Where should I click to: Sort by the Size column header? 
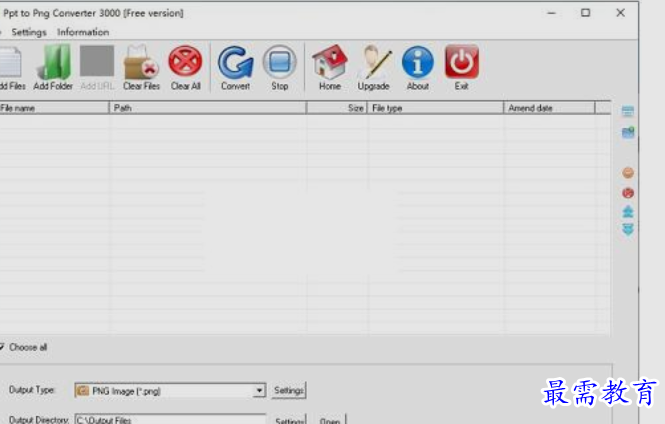337,108
